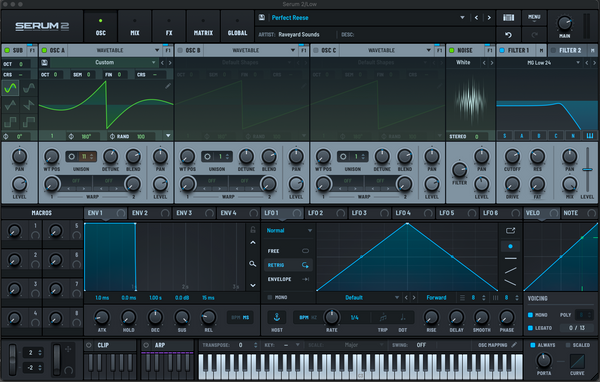The image size is (600, 382).
Task: Select LFO flat line draw tool
Action: 510,259
